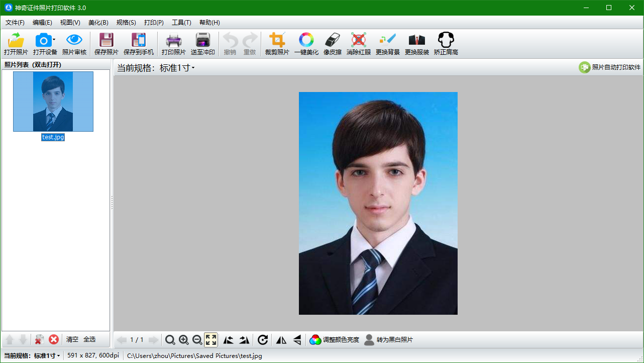Click the 全选 (Select All) button
This screenshot has height=363, width=644.
pos(89,339)
